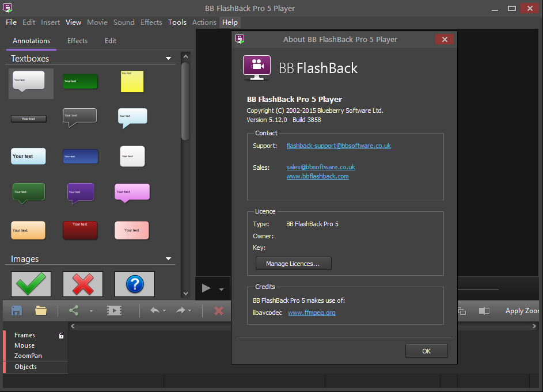This screenshot has width=543, height=392.
Task: Open the Help menu
Action: click(230, 22)
